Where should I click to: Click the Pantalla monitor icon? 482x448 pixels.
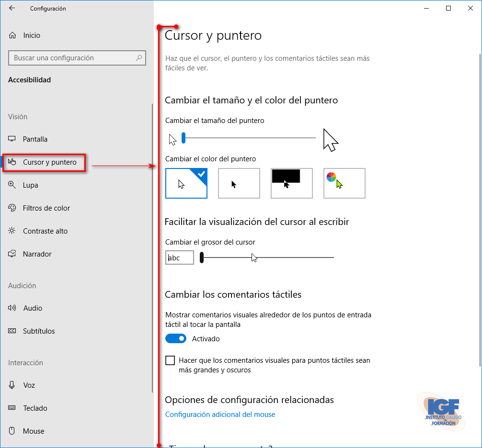tap(11, 139)
